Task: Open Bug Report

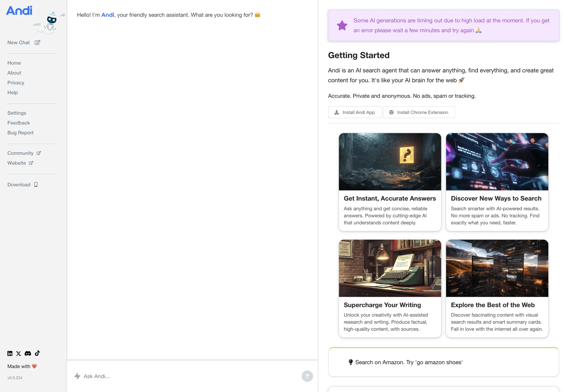Action: [x=20, y=133]
